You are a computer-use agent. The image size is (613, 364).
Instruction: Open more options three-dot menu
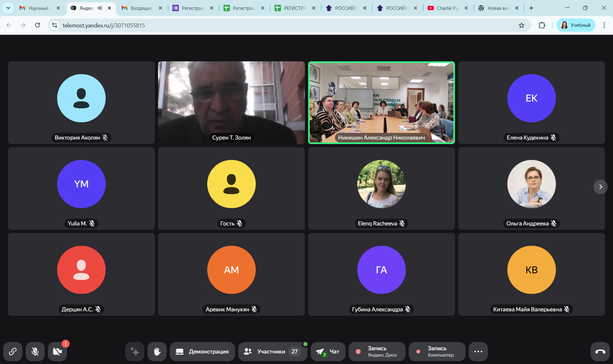click(478, 352)
